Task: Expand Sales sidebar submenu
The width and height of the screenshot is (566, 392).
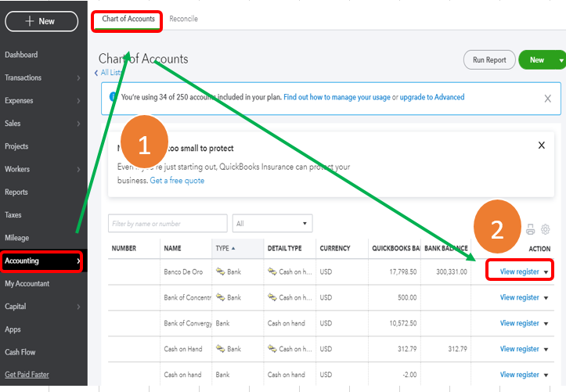Action: point(78,124)
